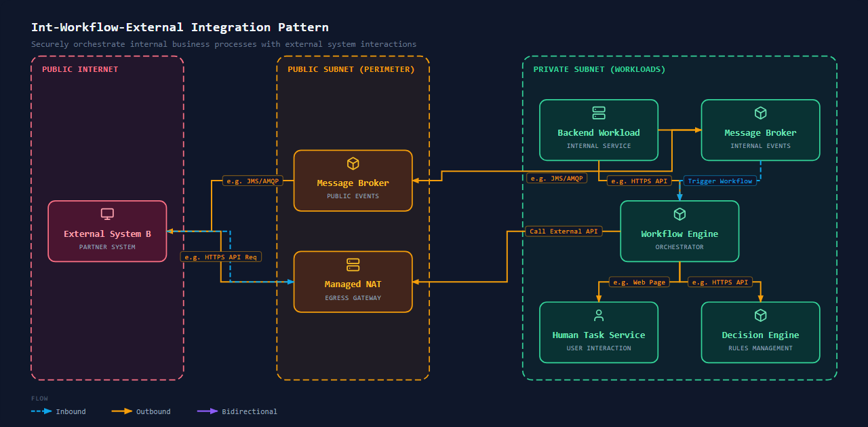Click the Inbound dashed arrow legend icon
Image resolution: width=868 pixels, height=427 pixels.
[x=41, y=411]
